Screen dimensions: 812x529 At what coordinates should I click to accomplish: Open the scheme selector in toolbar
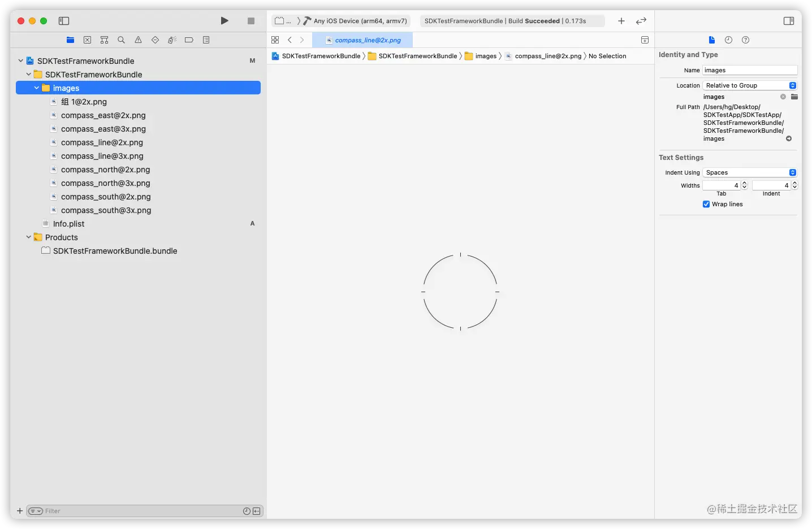[283, 21]
